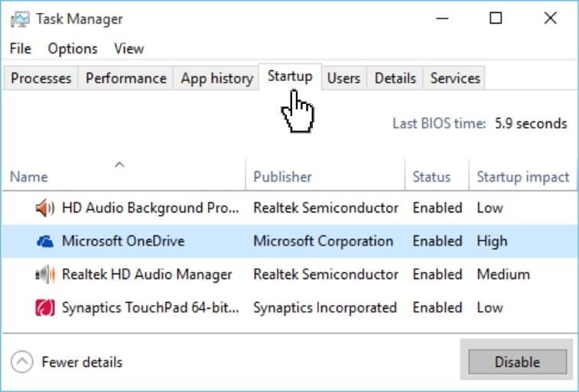The height and width of the screenshot is (392, 579).
Task: Maximize the Task Manager window
Action: coord(496,18)
